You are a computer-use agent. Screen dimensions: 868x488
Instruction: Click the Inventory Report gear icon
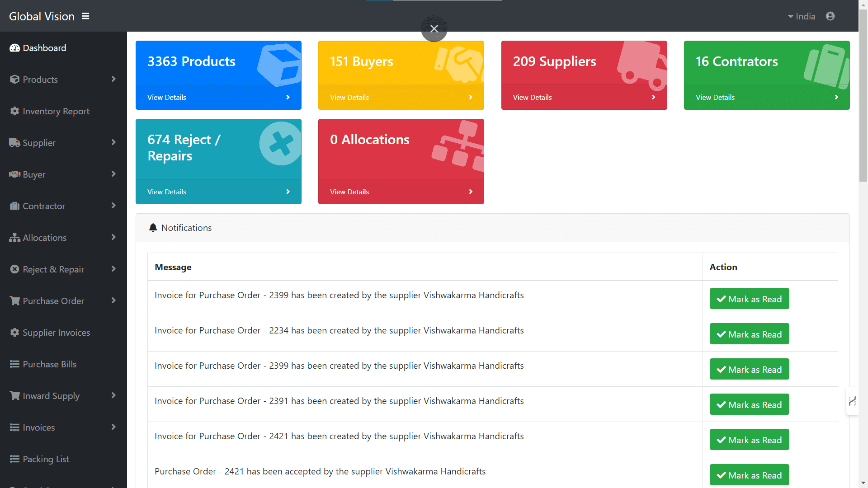[14, 111]
